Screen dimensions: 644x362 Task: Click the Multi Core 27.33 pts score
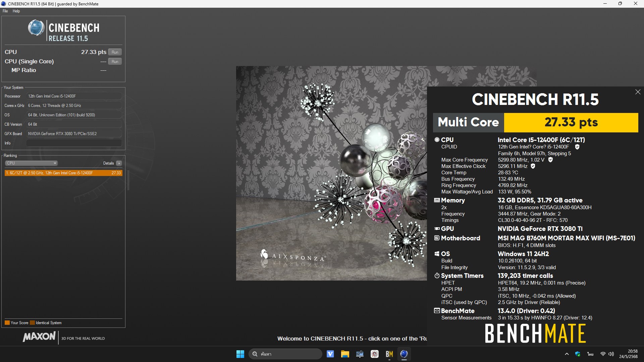[571, 122]
